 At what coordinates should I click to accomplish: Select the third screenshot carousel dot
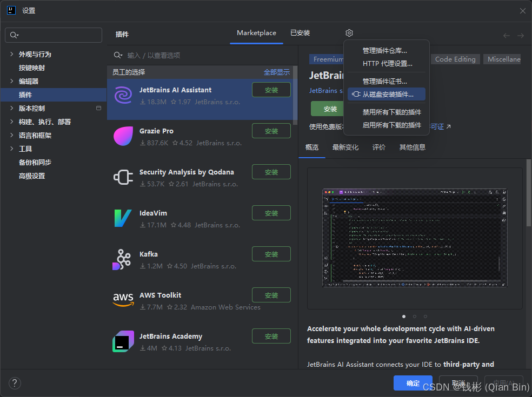(425, 317)
